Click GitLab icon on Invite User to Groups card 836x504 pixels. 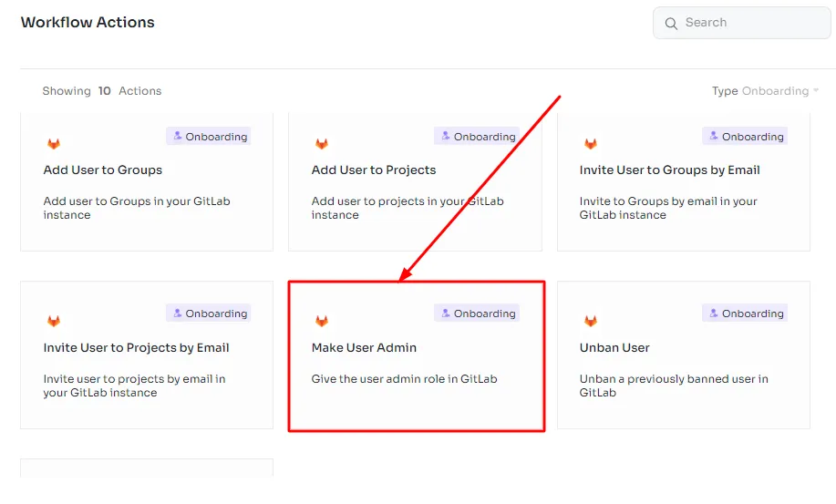tap(590, 144)
